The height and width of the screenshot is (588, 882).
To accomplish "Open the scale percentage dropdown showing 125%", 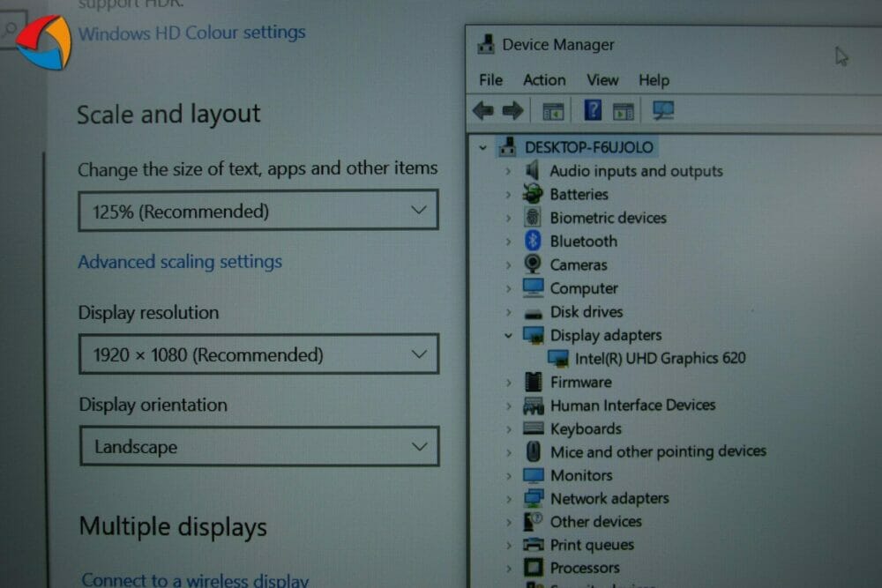I will tap(258, 211).
